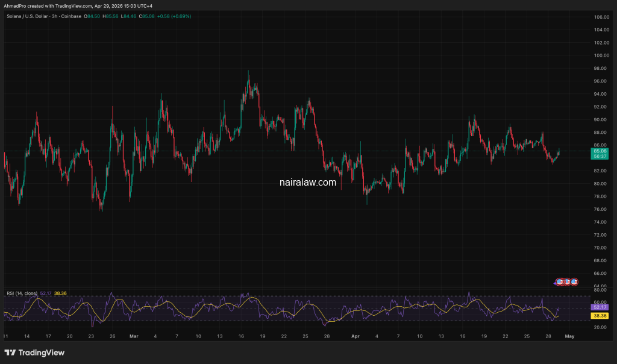
Task: Click the 100.00 price scale label
Action: click(x=600, y=55)
